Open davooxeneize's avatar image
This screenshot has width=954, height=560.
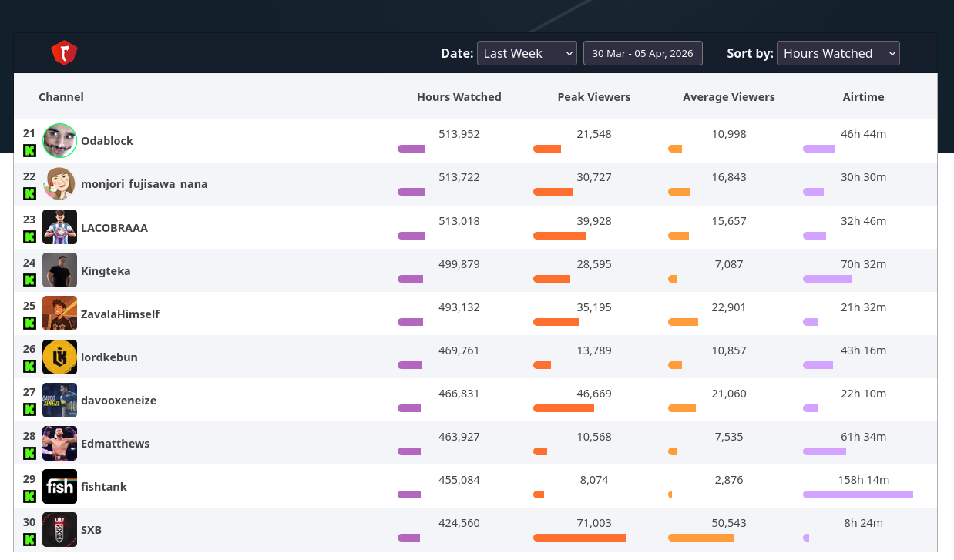point(59,400)
